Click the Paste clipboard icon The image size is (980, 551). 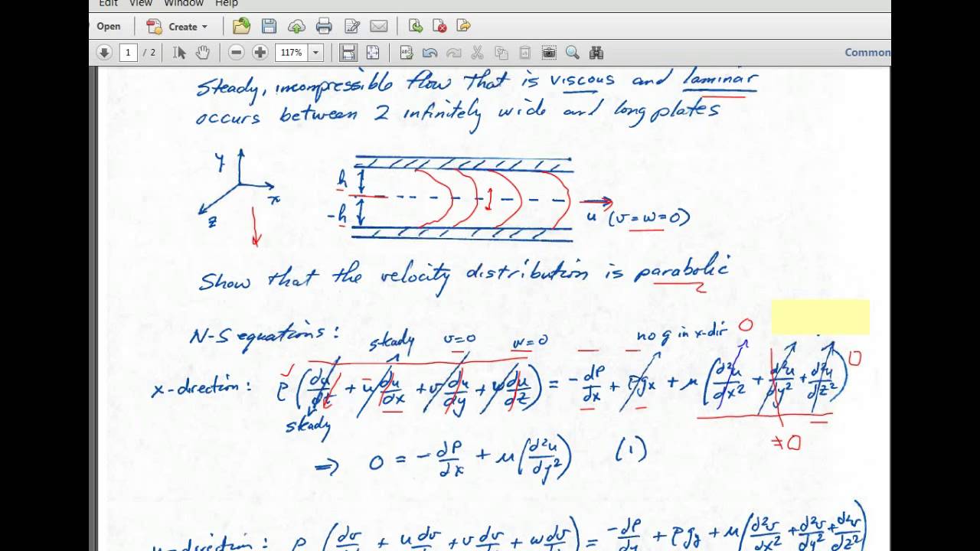(525, 53)
